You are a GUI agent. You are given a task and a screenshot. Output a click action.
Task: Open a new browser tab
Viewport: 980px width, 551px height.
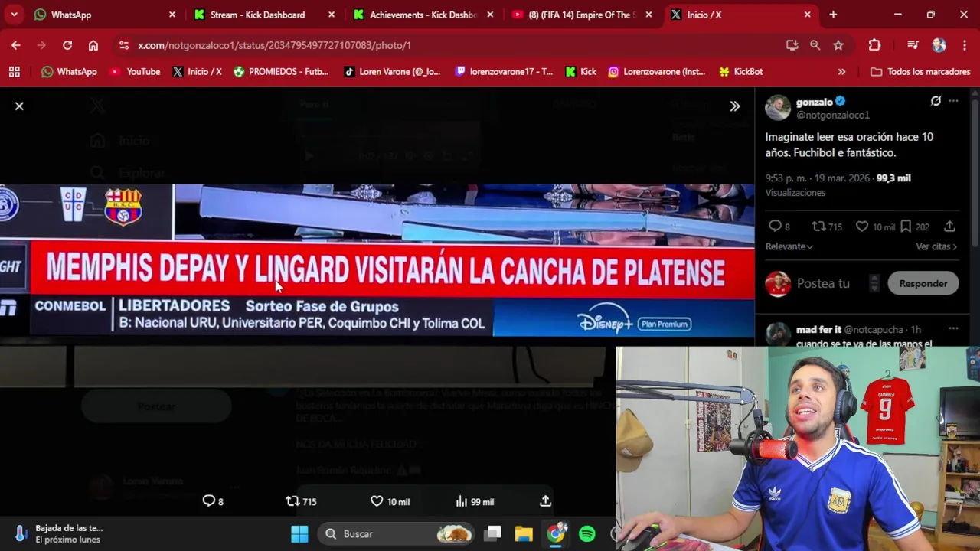(x=833, y=15)
